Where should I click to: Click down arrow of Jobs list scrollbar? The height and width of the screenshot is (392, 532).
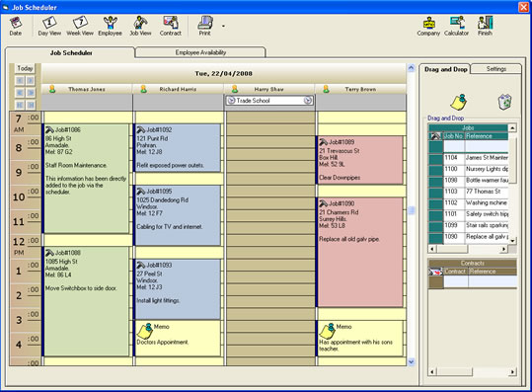(x=512, y=241)
